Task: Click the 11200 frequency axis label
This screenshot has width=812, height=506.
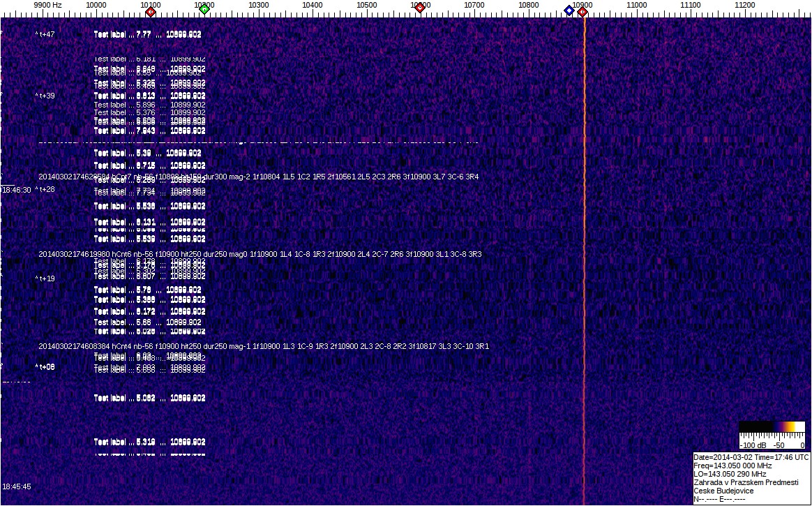Action: (745, 5)
